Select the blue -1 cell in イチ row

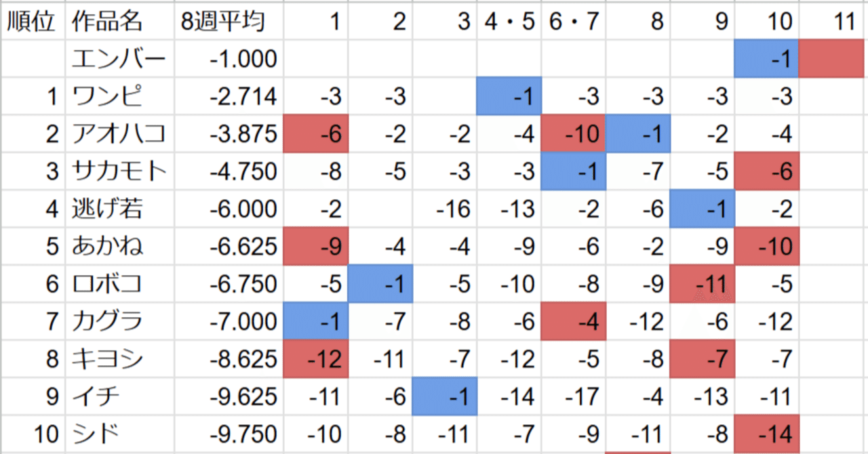445,396
